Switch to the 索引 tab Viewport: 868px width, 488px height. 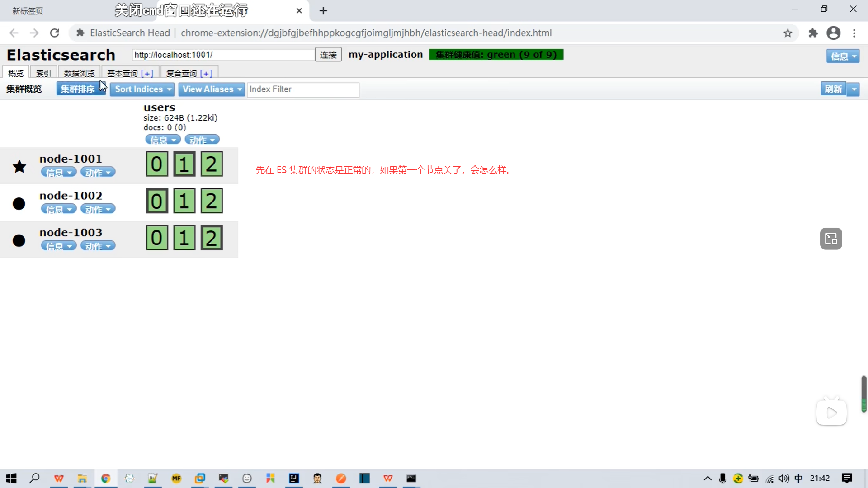(43, 73)
